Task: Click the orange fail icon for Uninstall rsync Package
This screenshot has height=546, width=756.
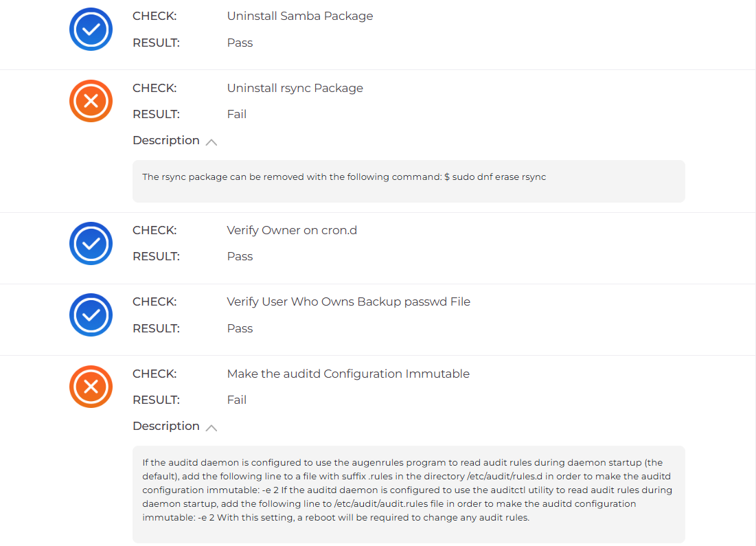Action: (91, 102)
